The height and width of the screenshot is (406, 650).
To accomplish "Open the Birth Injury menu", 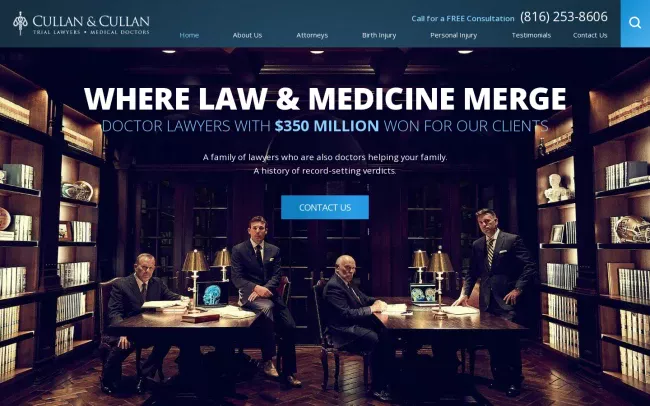I will tap(379, 35).
